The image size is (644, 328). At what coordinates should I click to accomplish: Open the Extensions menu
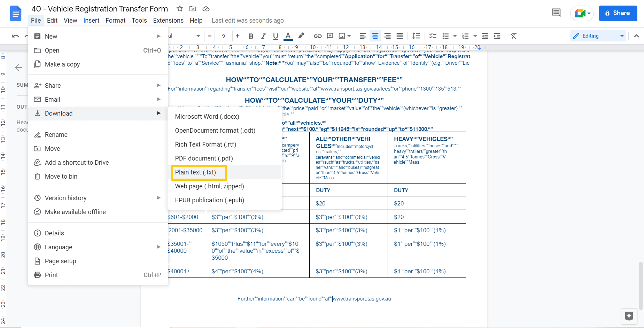click(x=168, y=21)
